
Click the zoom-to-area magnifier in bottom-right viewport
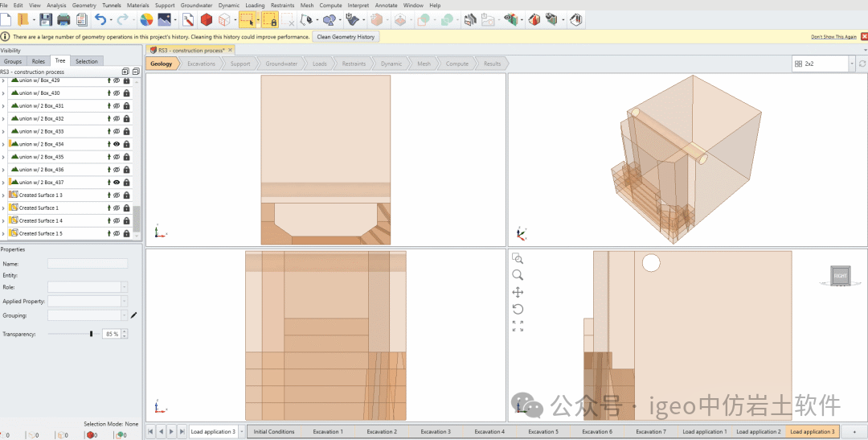[518, 258]
